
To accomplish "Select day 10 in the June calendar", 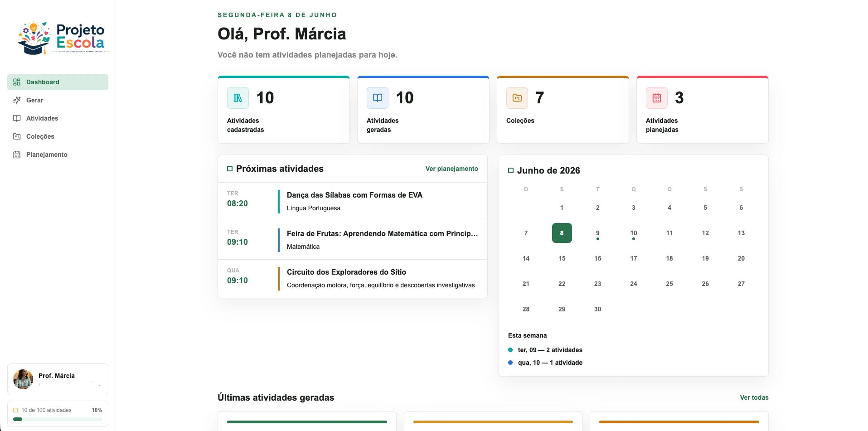I will [633, 233].
